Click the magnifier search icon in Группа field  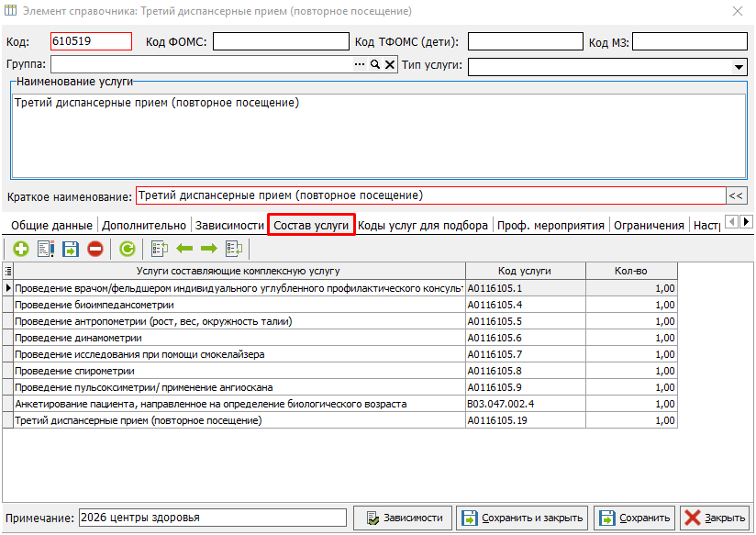point(374,65)
